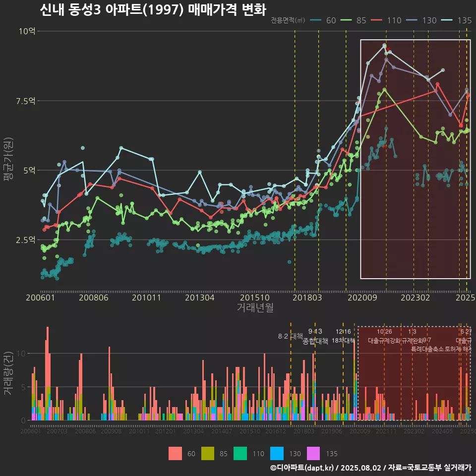Select the teal 60㎡ line legend entry at top
This screenshot has width=476, height=476.
click(323, 20)
